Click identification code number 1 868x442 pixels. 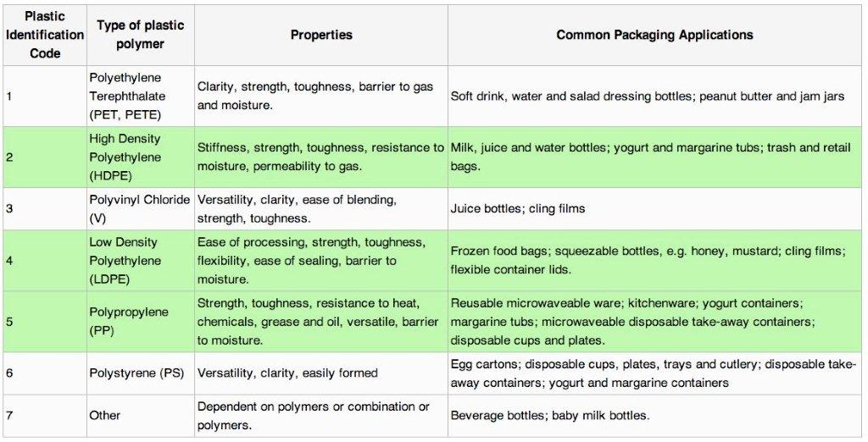point(9,96)
